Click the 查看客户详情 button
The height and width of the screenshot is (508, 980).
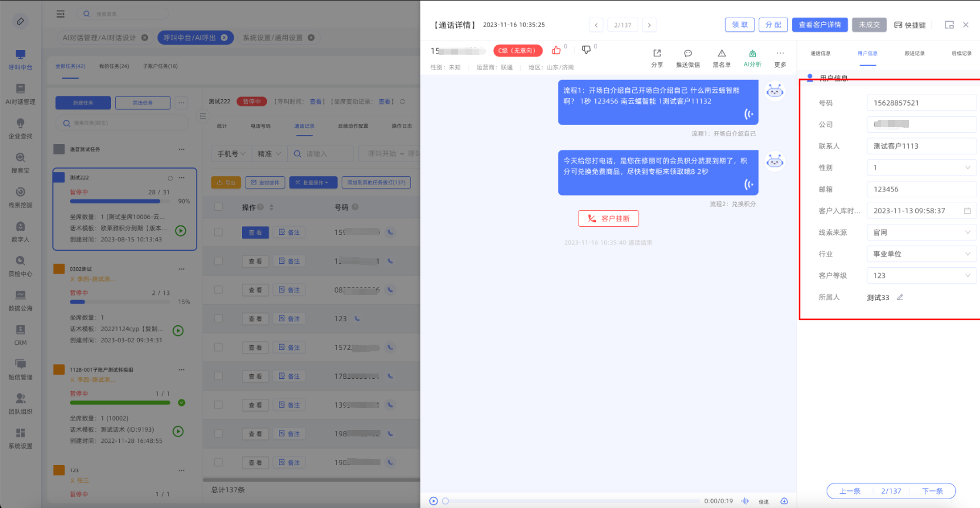pos(820,25)
